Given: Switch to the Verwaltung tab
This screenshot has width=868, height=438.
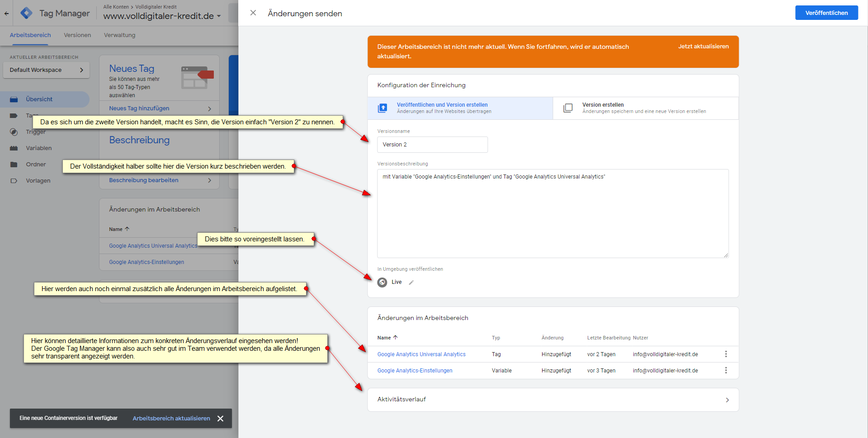Looking at the screenshot, I should click(x=119, y=35).
